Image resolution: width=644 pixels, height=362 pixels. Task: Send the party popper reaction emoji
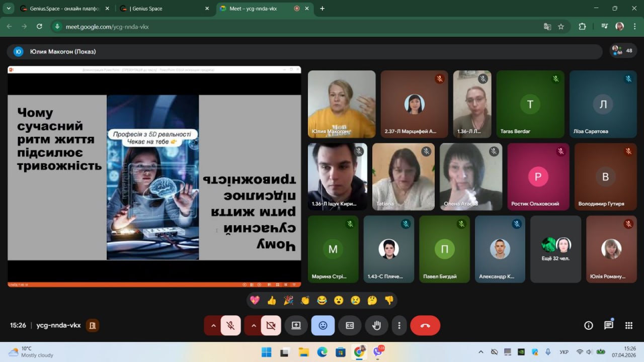click(288, 301)
